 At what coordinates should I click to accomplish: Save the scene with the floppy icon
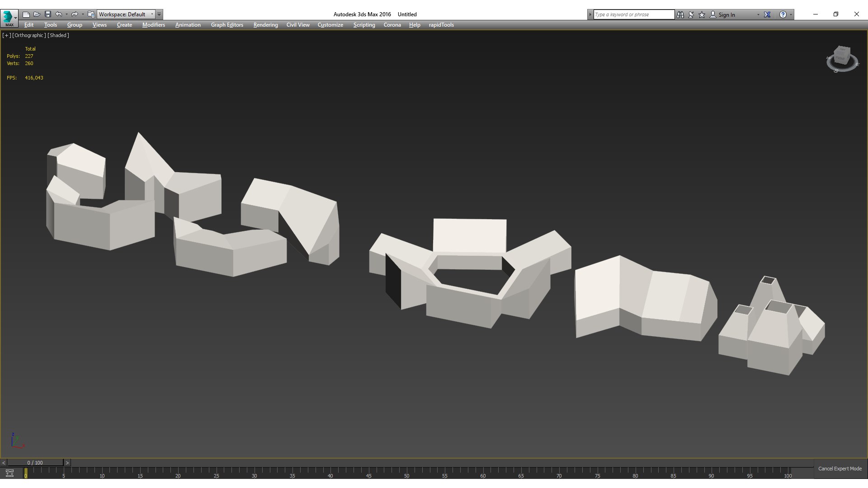coord(48,14)
